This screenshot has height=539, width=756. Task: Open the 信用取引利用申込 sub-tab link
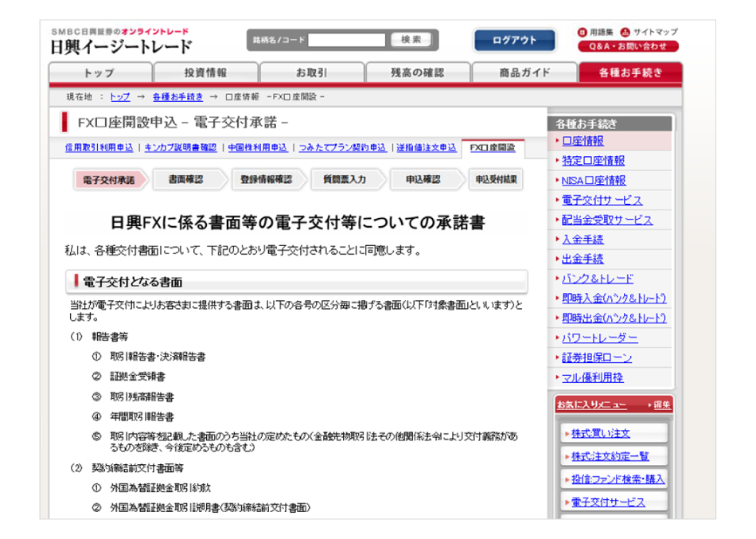coord(99,147)
